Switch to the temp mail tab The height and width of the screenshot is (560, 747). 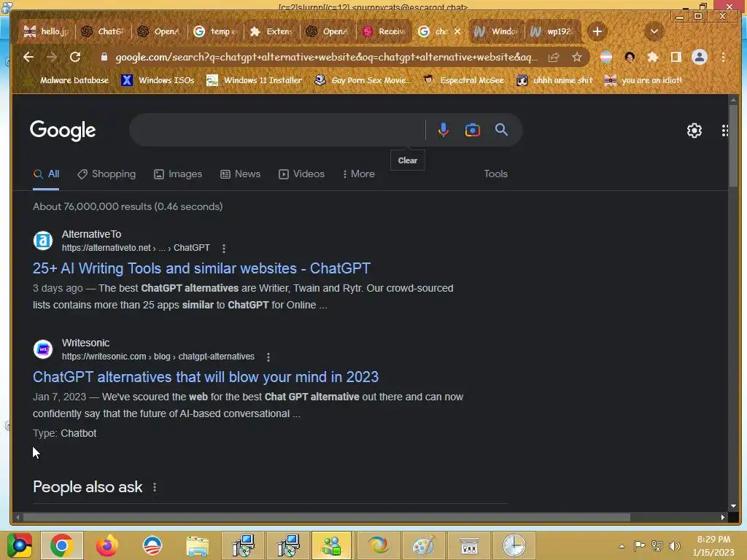click(215, 31)
